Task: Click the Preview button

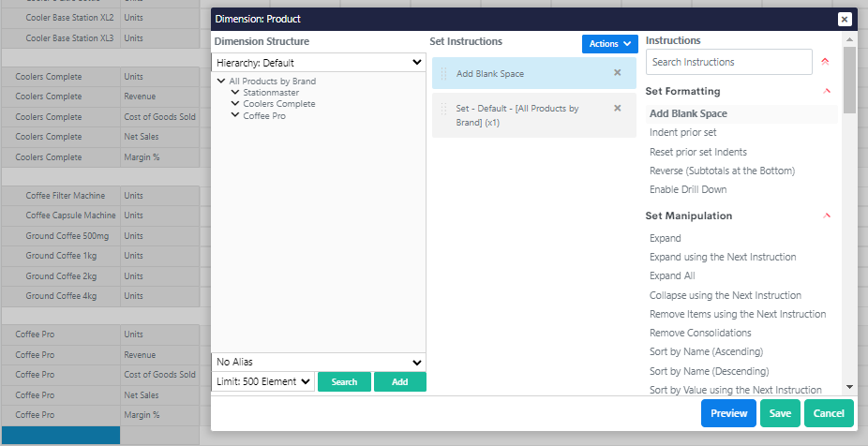Action: point(727,413)
